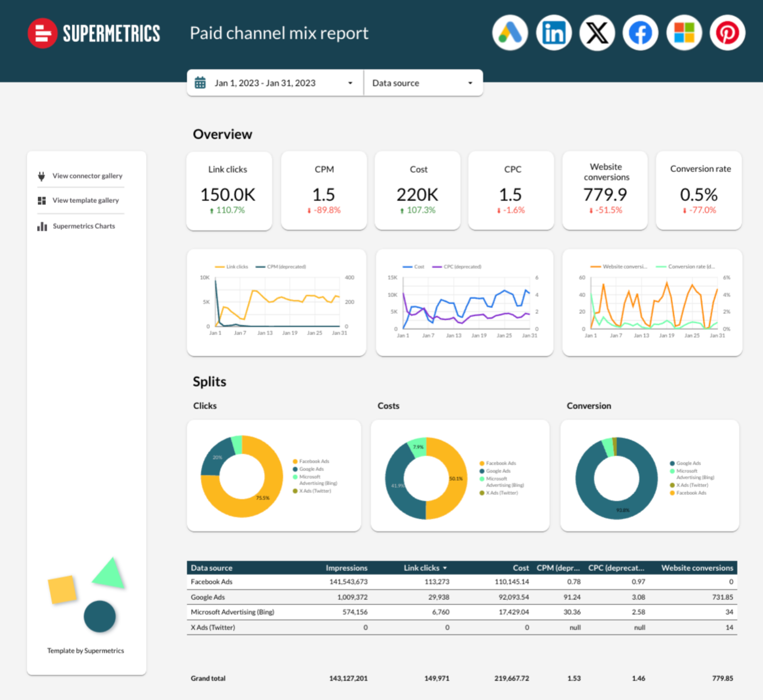Click Facebook Ads orange swatch in Clicks legend

pyautogui.click(x=295, y=462)
